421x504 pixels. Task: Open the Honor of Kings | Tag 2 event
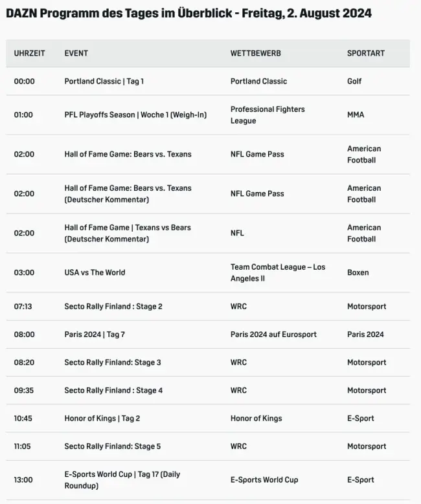pos(102,419)
